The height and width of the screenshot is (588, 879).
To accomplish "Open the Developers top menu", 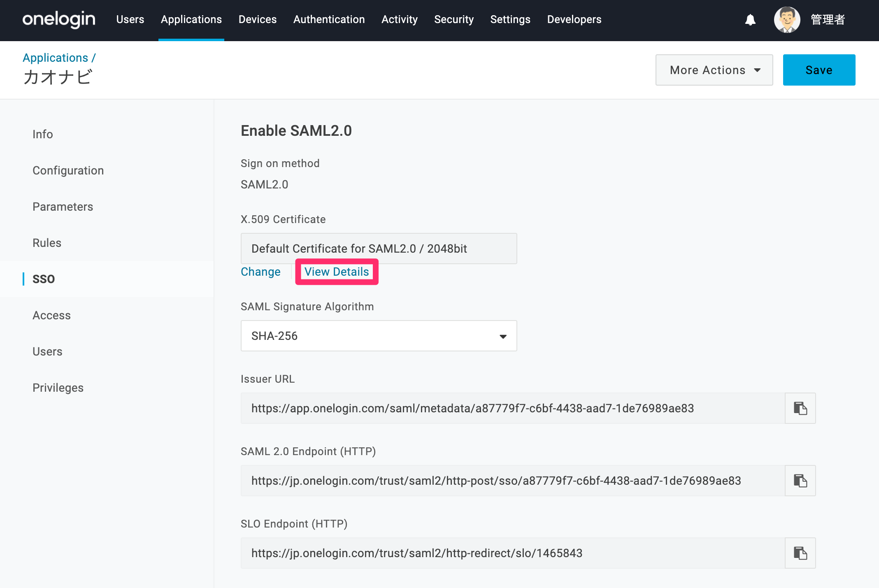I will 574,19.
